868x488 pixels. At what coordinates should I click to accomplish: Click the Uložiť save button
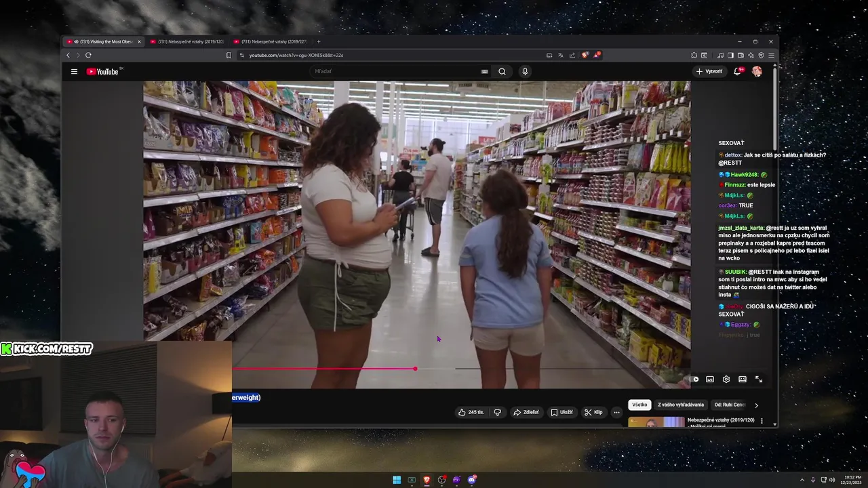[x=562, y=412]
